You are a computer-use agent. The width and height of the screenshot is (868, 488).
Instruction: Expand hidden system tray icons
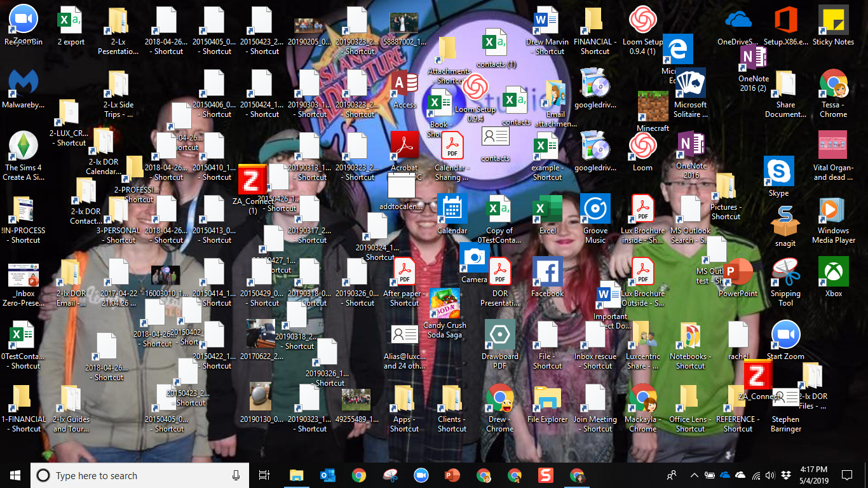coord(694,475)
